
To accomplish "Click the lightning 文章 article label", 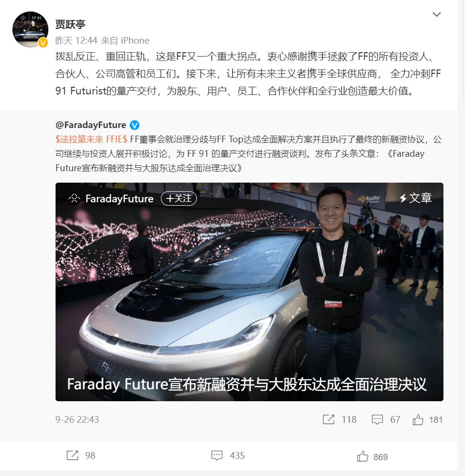I will pyautogui.click(x=416, y=198).
